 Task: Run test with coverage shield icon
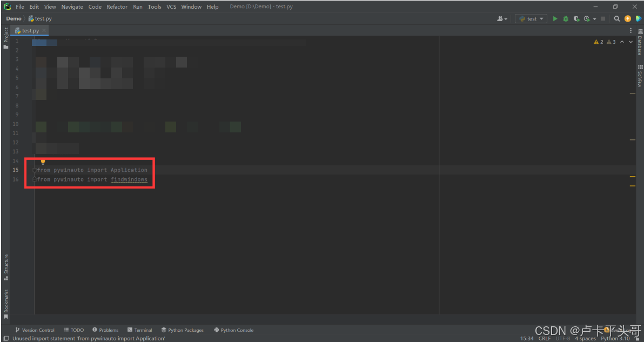[x=576, y=18]
